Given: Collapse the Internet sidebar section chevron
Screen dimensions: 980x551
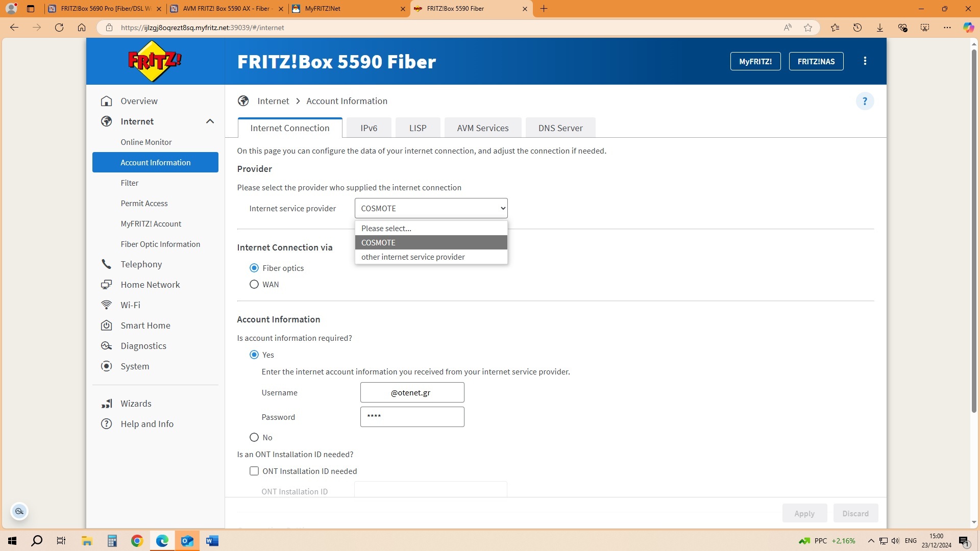Looking at the screenshot, I should [210, 121].
